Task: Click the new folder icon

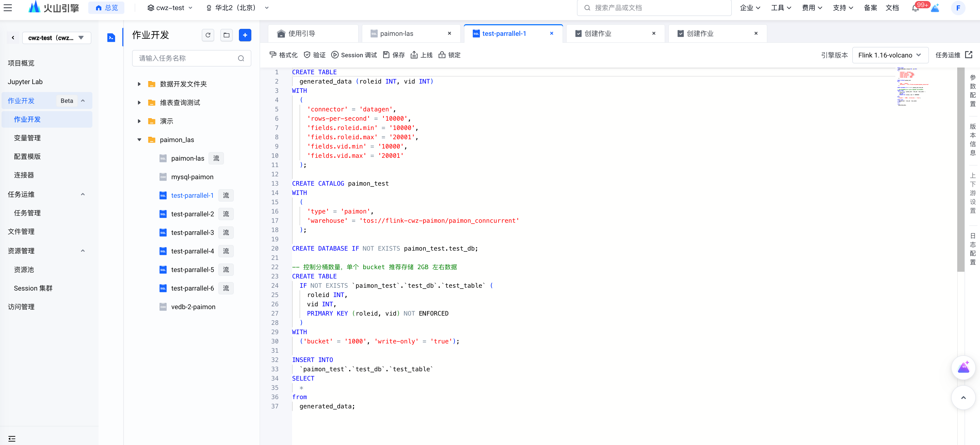Action: pos(226,35)
